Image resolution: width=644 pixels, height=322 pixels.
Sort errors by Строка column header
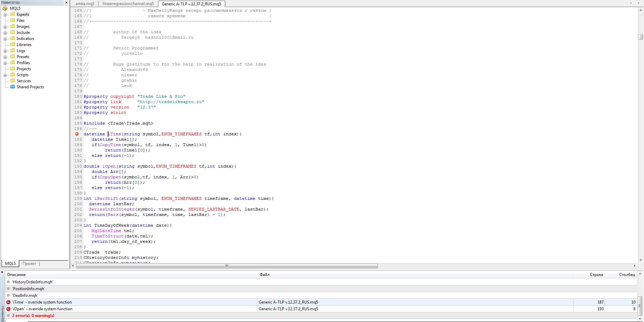point(589,275)
